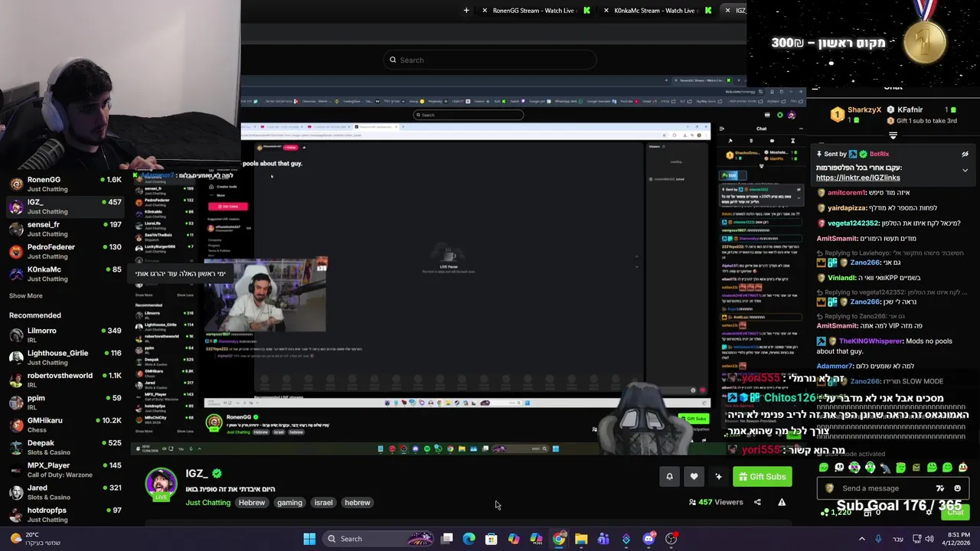Viewport: 980px width, 551px height.
Task: Open Copilot from the taskbar
Action: click(x=514, y=539)
